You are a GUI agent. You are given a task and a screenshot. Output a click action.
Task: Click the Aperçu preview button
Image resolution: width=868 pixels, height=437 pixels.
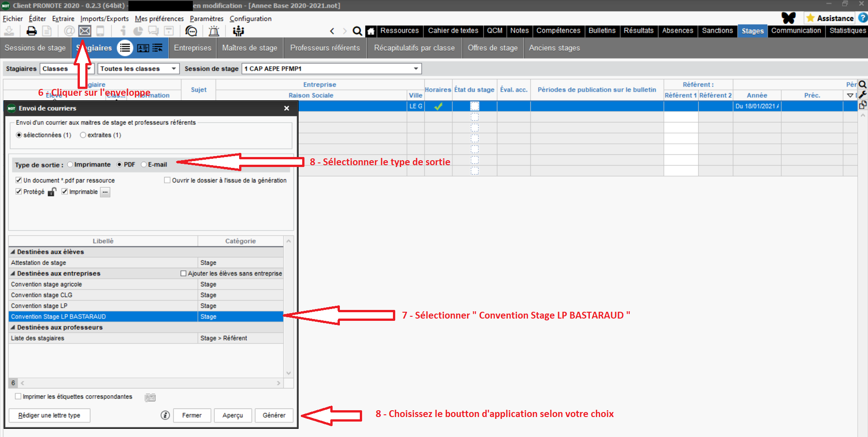(x=232, y=415)
